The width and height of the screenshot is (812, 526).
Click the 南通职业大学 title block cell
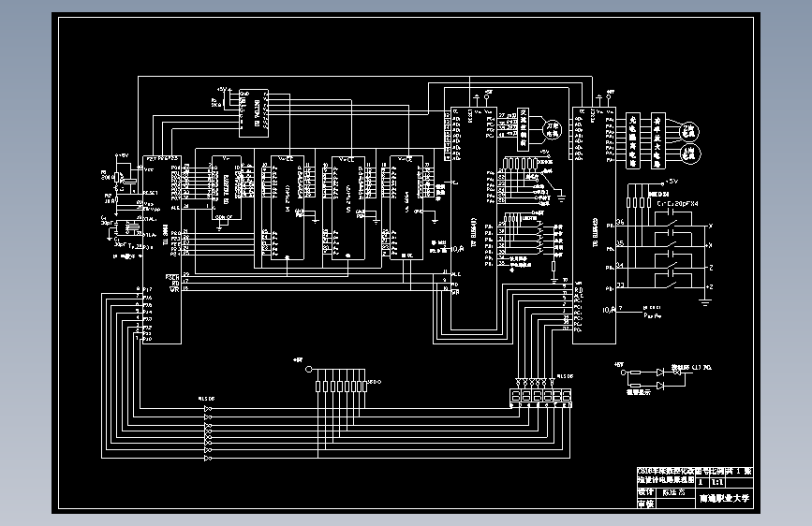pyautogui.click(x=724, y=498)
